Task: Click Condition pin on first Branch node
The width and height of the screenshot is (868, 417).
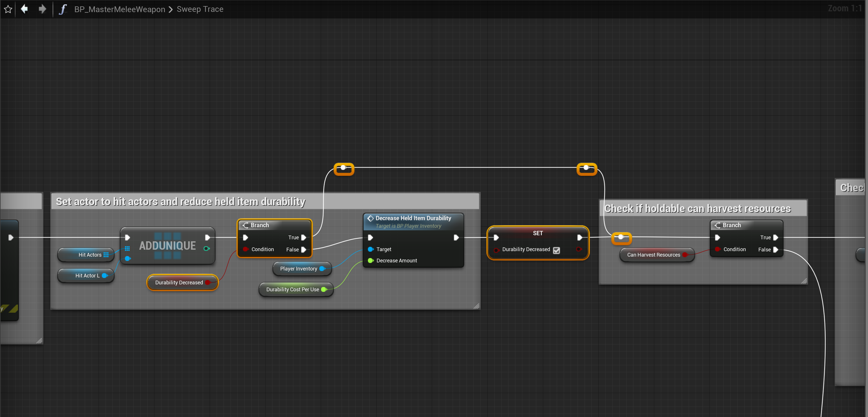Action: point(246,249)
